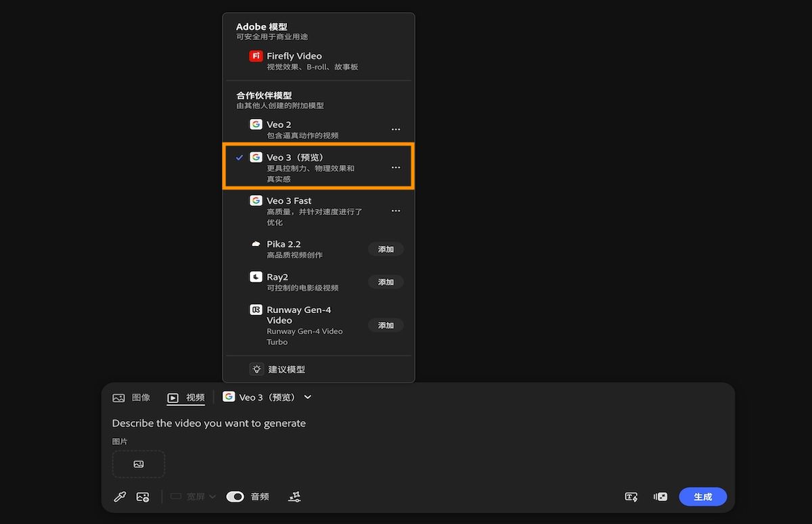Click 添加 button next to Ray2
Viewport: 812px width, 524px height.
point(386,282)
